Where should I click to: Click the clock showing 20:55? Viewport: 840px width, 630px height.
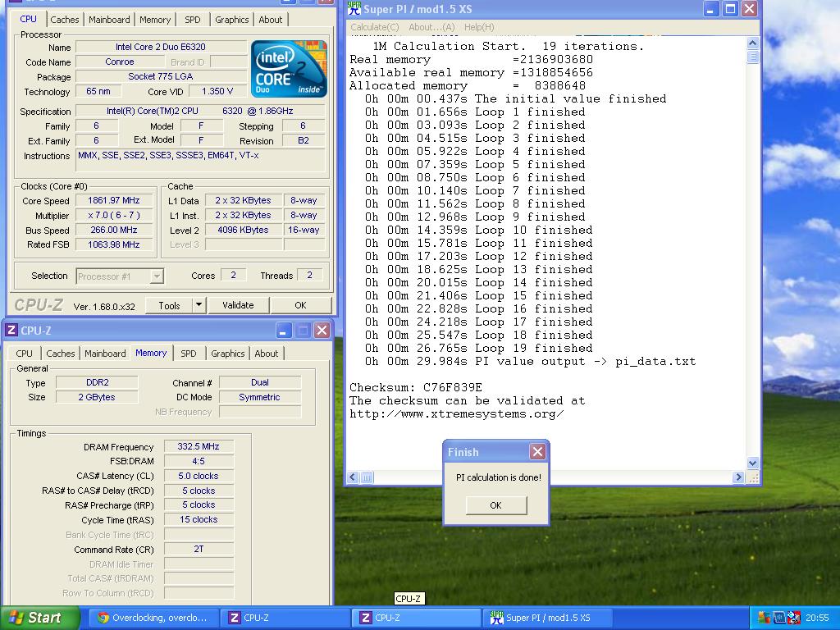(817, 618)
